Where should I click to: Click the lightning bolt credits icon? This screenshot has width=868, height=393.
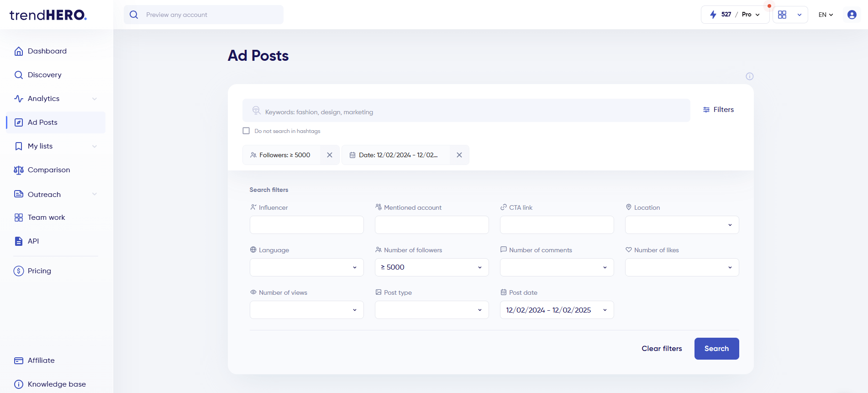(x=713, y=15)
